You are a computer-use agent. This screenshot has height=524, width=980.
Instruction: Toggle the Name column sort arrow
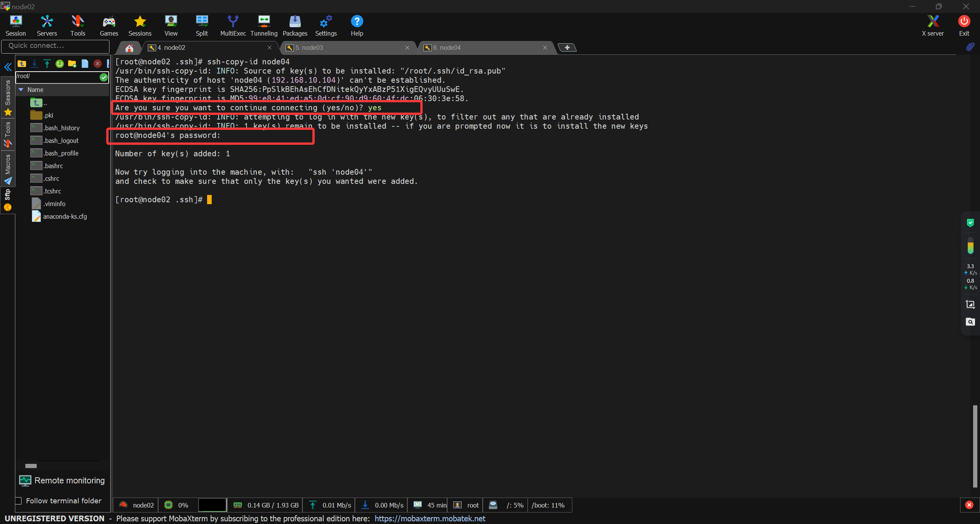pyautogui.click(x=21, y=90)
